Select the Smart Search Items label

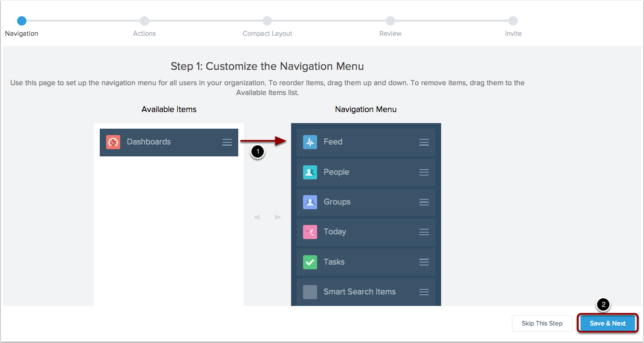point(360,292)
